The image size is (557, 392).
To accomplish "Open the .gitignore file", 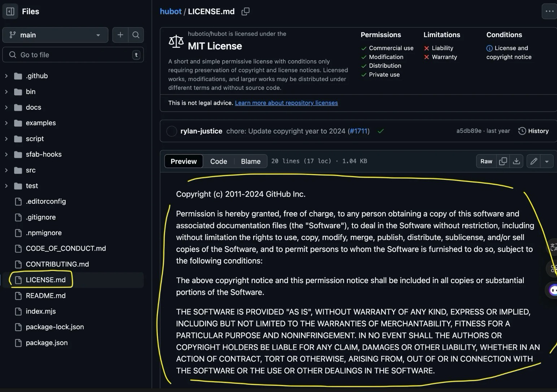I will click(x=41, y=217).
